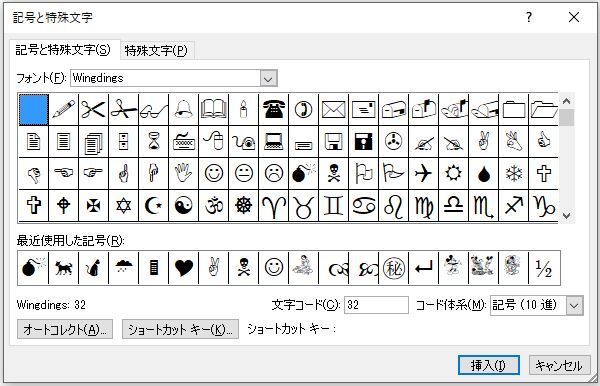Close the 記号と特殊文字 dialog

[x=574, y=17]
